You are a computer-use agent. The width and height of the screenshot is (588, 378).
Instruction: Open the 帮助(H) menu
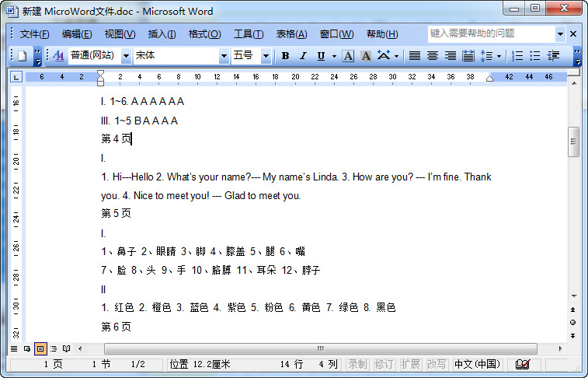(382, 34)
